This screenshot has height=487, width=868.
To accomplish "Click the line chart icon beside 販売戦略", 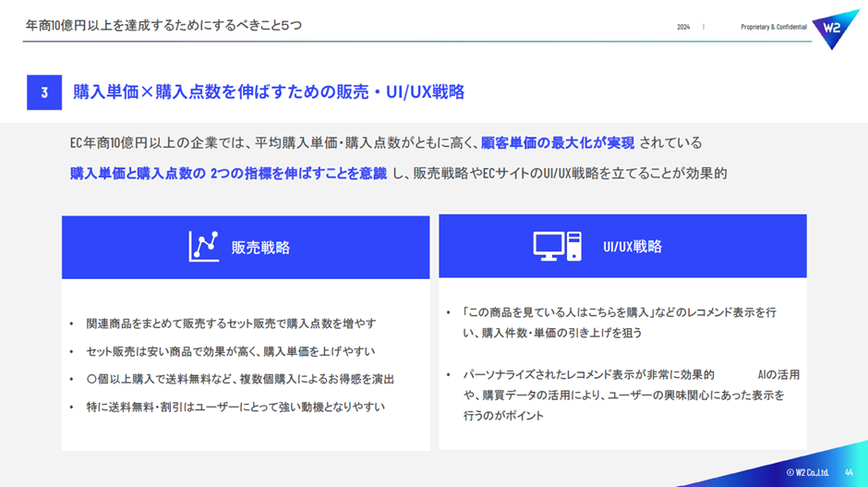I will coord(204,247).
